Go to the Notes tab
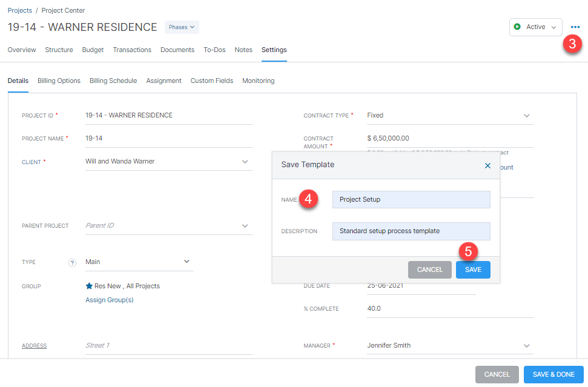 pyautogui.click(x=243, y=50)
